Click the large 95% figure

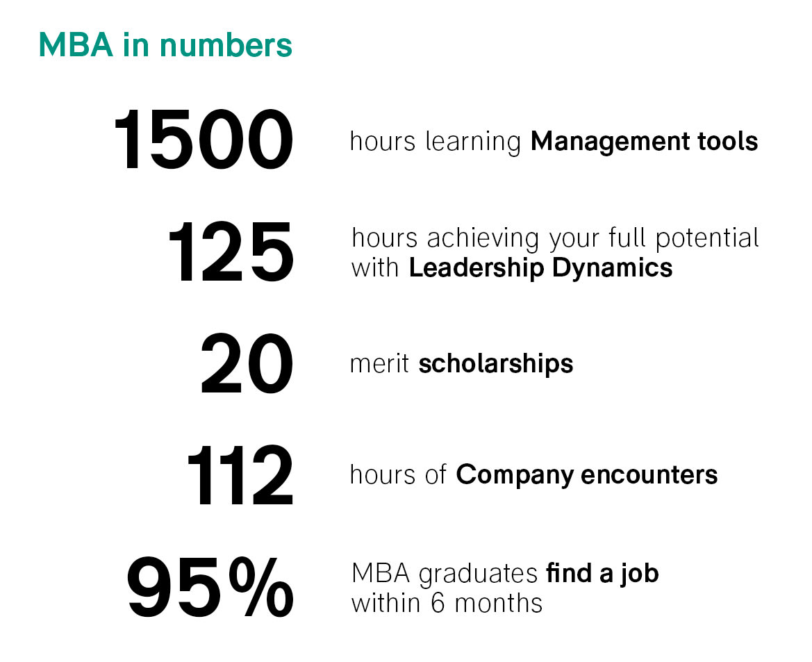point(210,587)
